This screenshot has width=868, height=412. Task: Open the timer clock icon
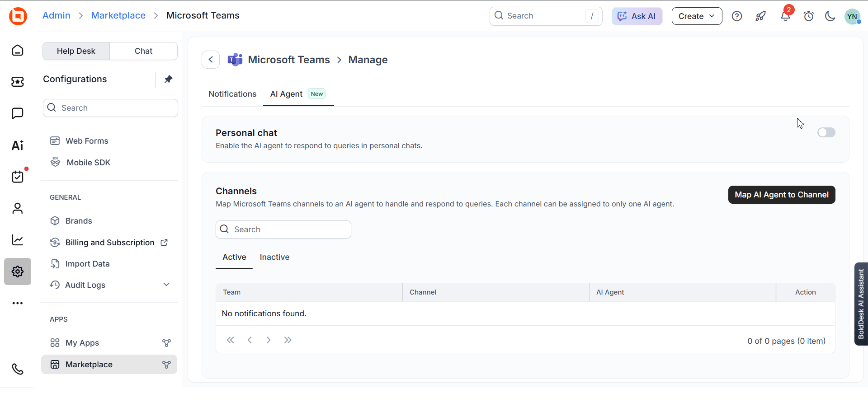click(x=809, y=16)
